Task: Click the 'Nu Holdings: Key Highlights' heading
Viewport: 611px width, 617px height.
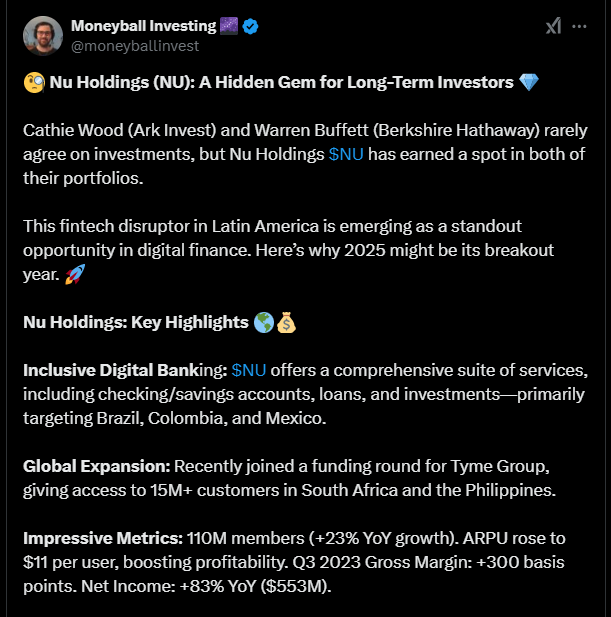Action: [136, 323]
